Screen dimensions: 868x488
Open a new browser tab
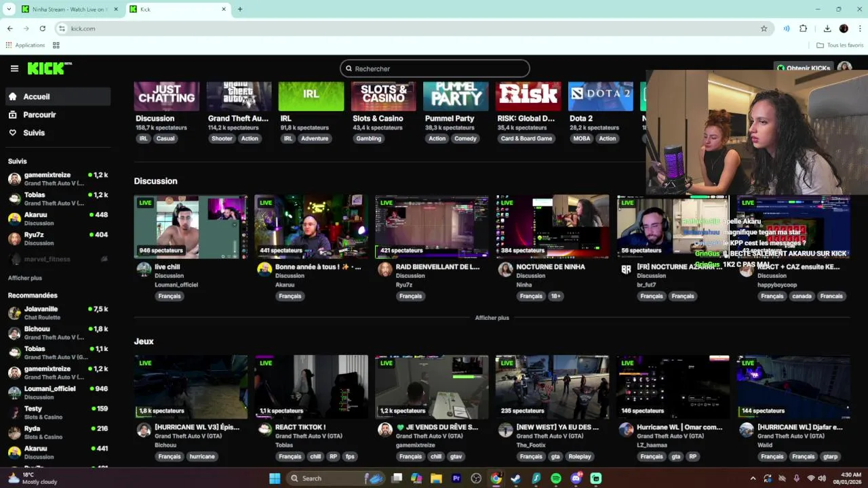coord(239,9)
